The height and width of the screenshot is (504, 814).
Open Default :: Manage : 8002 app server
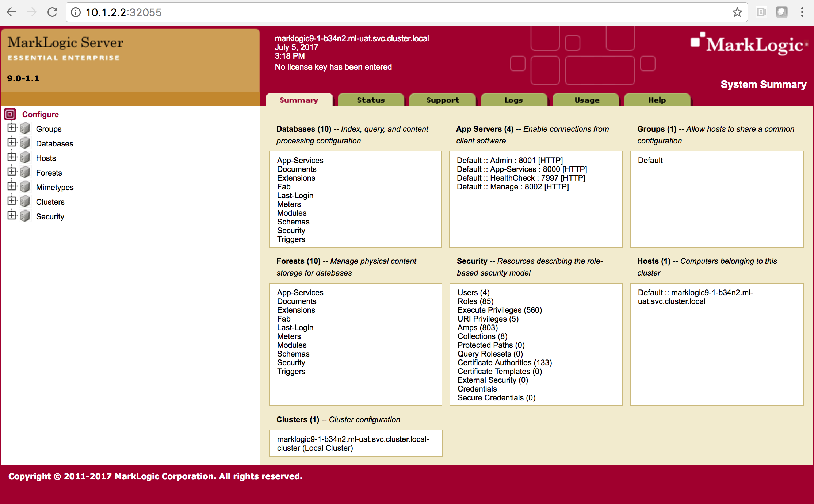click(513, 186)
